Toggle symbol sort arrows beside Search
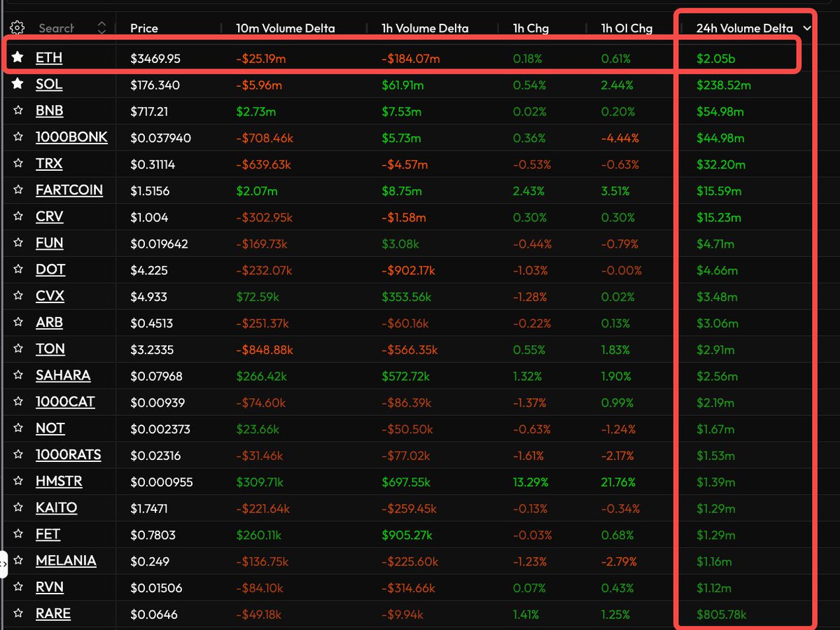Viewport: 840px width, 630px height. click(102, 28)
